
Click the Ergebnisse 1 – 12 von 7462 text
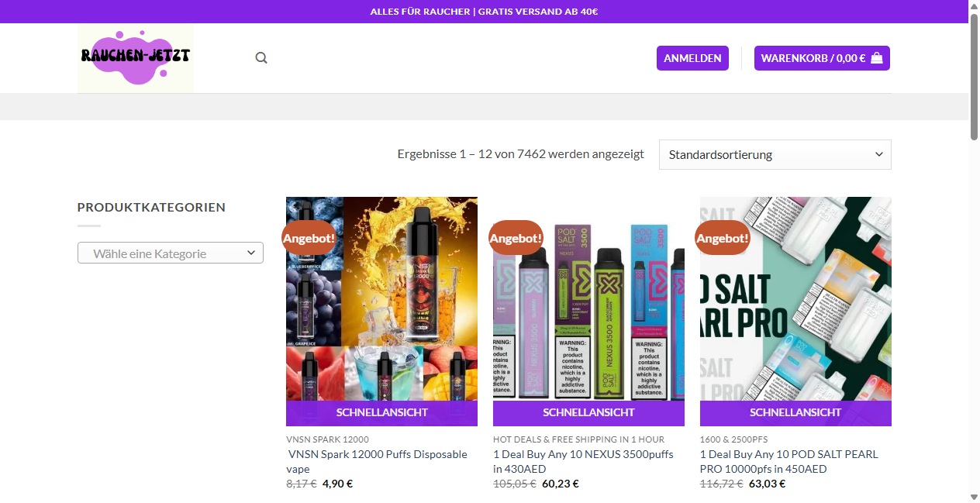(x=520, y=154)
